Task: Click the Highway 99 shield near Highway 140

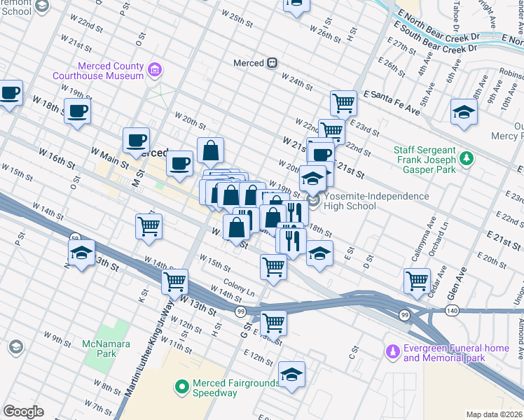Action: pyautogui.click(x=404, y=315)
